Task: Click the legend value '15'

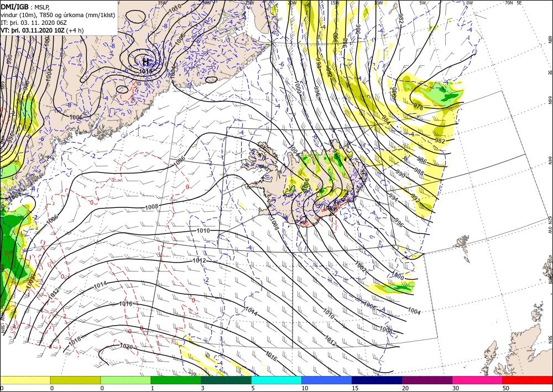Action: tap(355, 388)
